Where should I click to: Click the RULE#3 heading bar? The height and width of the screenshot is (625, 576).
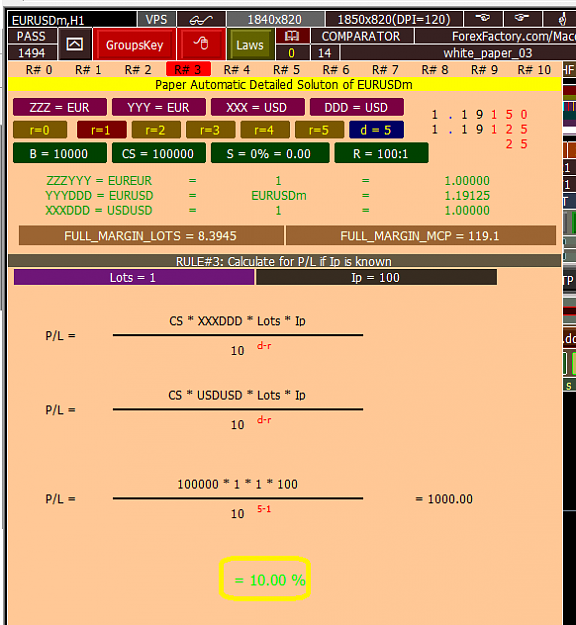(284, 261)
